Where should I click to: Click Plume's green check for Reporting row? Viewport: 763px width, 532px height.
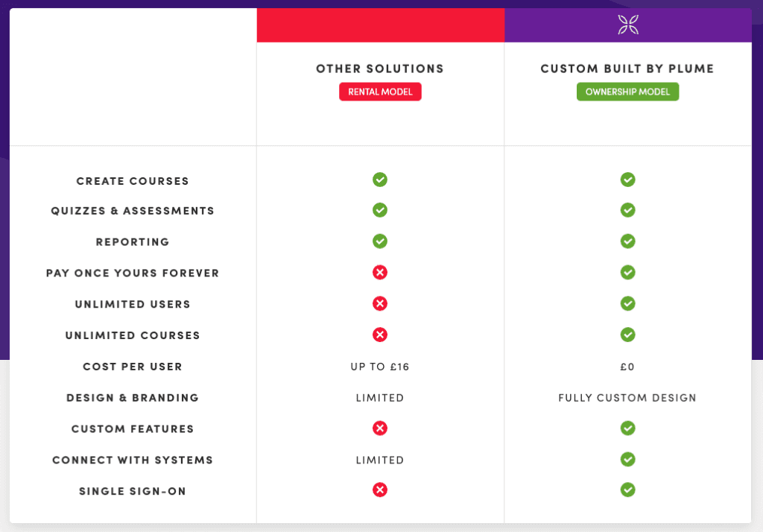[628, 241]
